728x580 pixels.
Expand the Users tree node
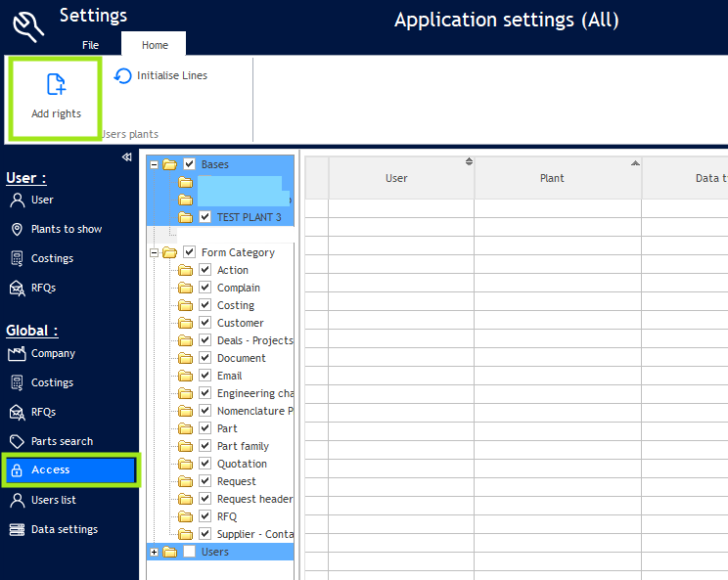154,552
